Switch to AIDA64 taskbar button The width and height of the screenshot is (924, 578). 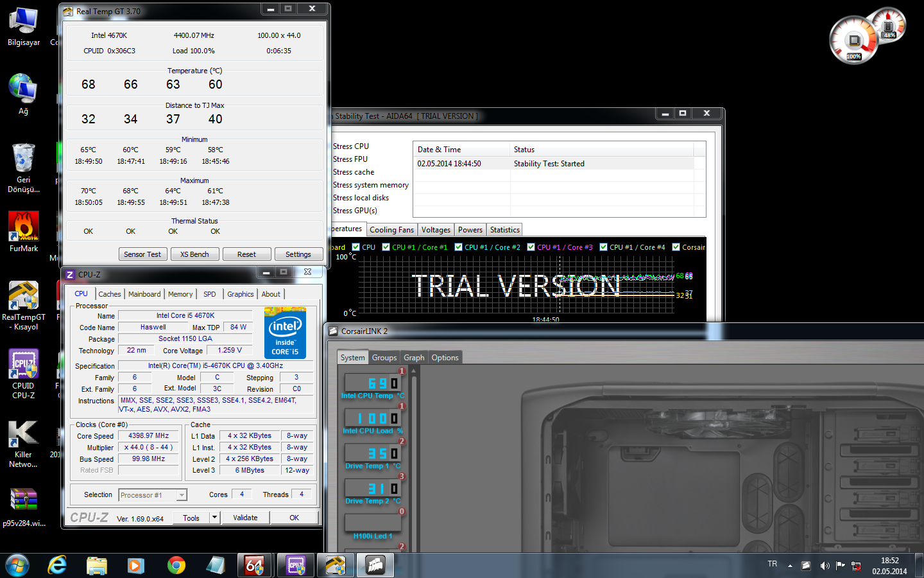coord(255,565)
